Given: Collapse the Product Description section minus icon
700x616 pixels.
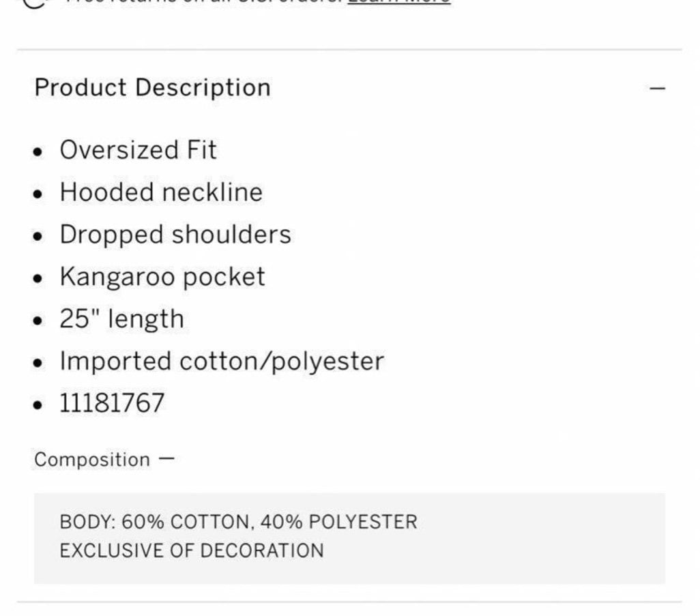Looking at the screenshot, I should [x=657, y=89].
